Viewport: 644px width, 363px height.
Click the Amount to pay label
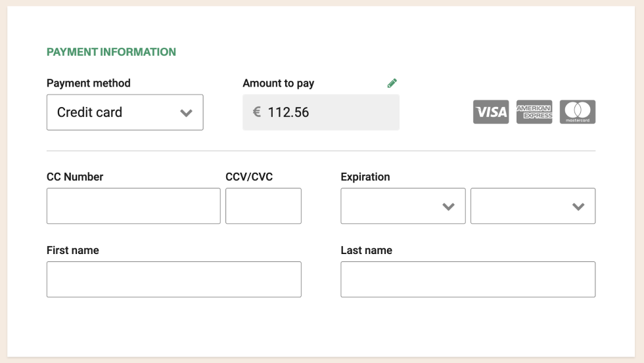click(x=279, y=83)
